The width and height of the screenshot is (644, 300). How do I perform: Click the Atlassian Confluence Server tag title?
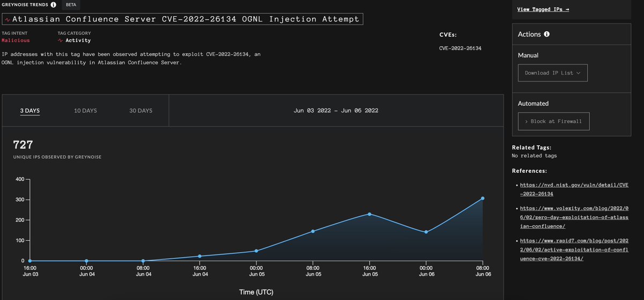[x=182, y=19]
